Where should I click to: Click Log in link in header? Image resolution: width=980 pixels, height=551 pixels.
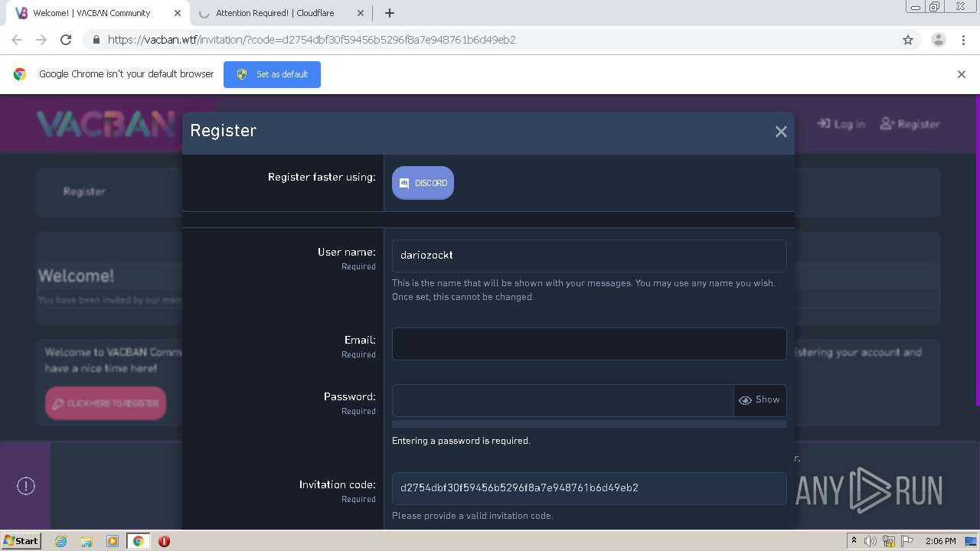tap(841, 124)
